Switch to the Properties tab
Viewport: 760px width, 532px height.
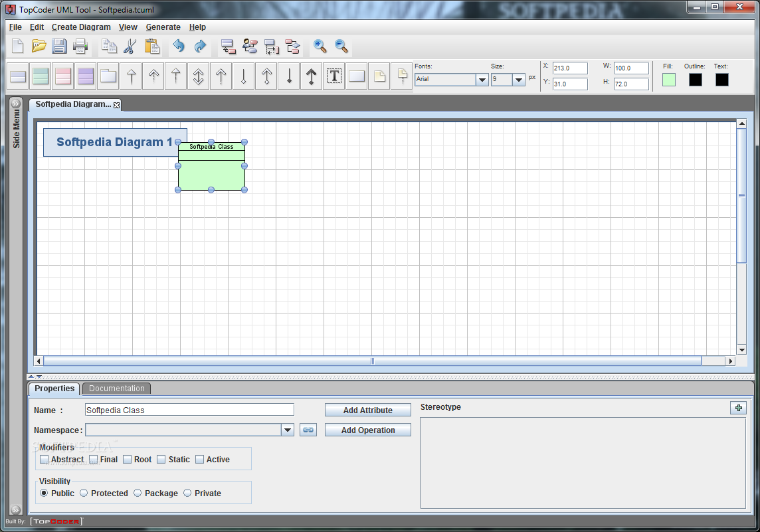[x=54, y=388]
